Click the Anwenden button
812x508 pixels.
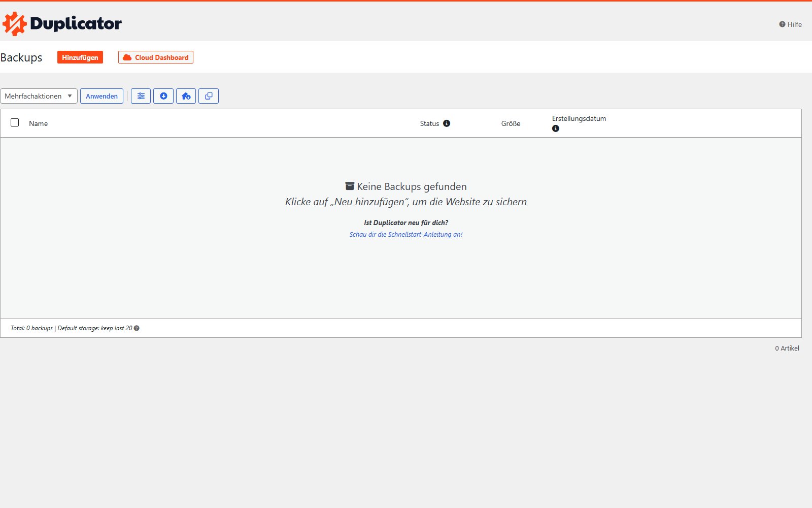coord(101,96)
